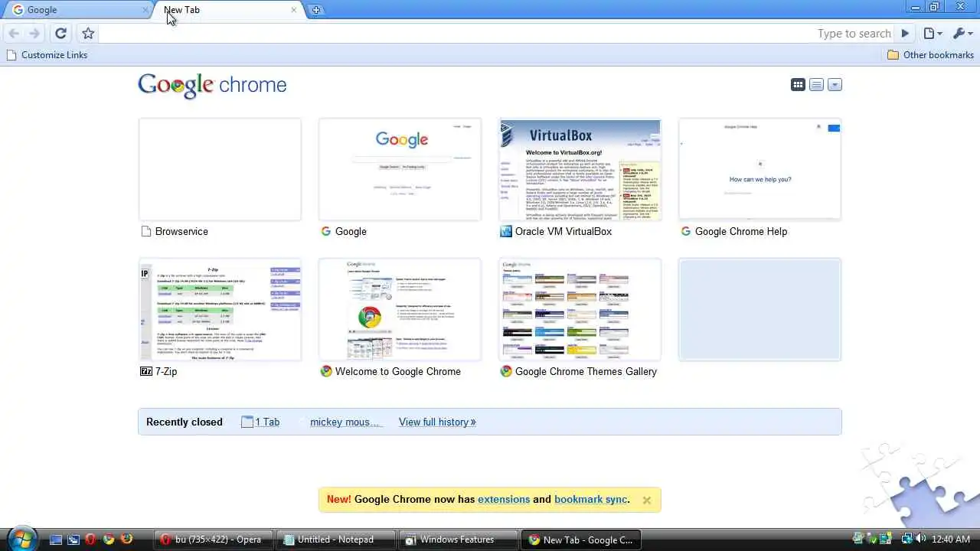
Task: Reopen the recently closed 1 Tab
Action: [260, 422]
